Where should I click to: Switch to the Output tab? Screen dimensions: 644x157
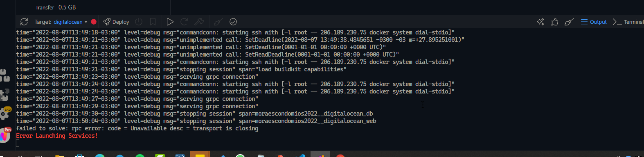coord(594,22)
